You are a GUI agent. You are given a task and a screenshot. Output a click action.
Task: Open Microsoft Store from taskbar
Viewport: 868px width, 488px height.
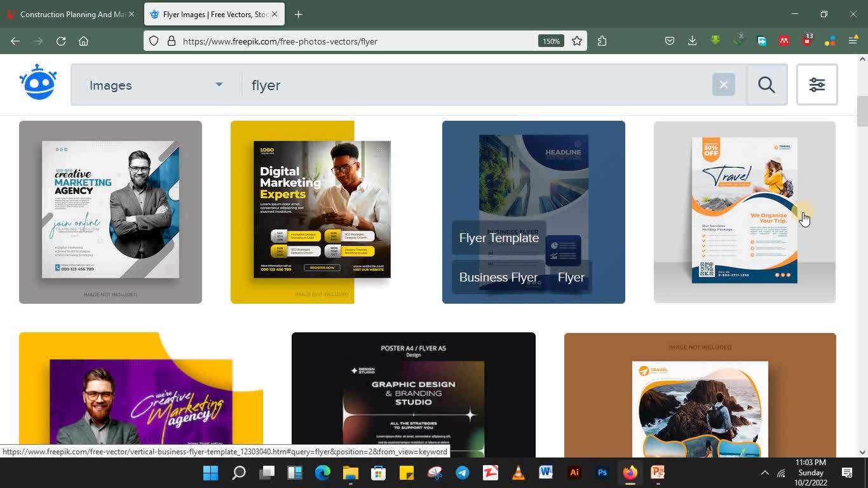coord(379,473)
